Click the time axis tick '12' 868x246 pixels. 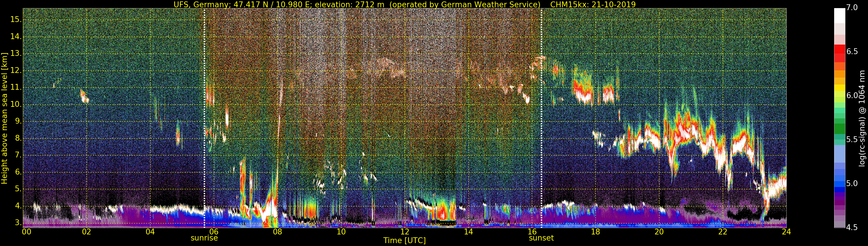coord(405,232)
